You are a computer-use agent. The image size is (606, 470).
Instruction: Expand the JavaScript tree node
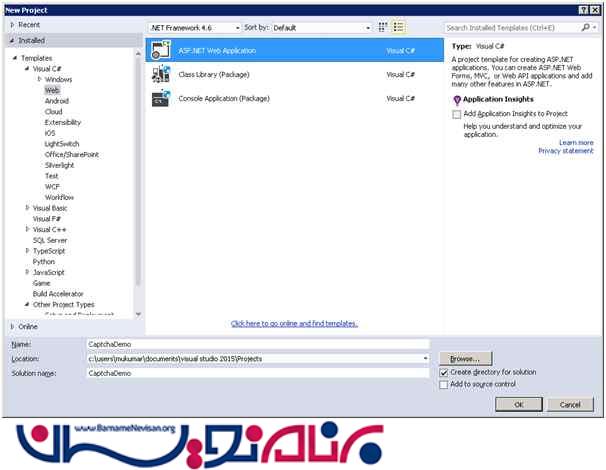[x=27, y=272]
